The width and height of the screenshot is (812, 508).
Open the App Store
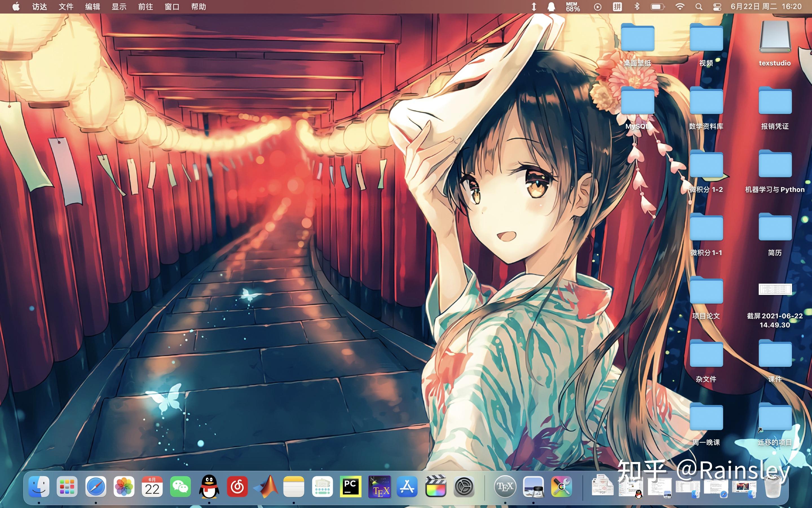click(407, 486)
